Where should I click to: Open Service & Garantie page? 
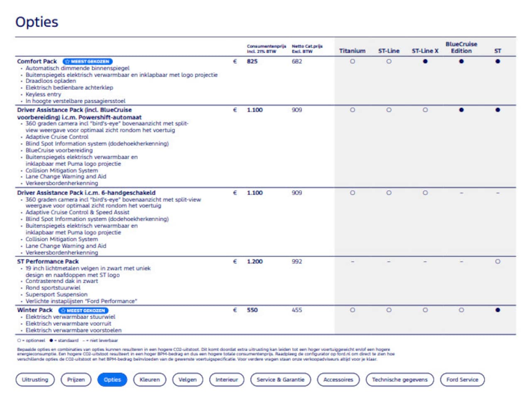coord(281,380)
